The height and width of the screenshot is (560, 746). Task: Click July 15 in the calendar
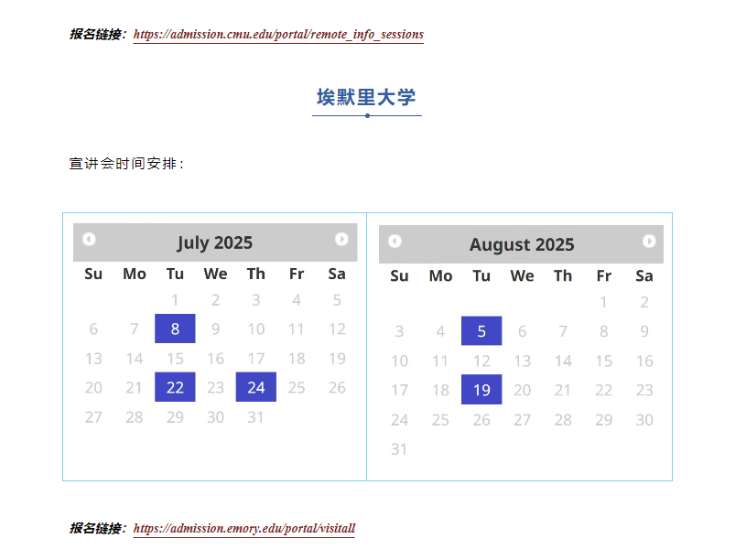175,359
